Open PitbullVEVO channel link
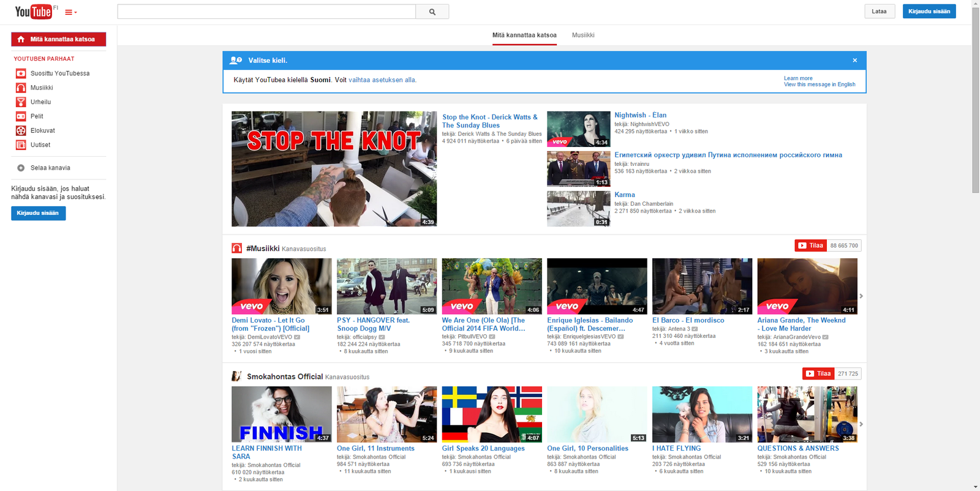The height and width of the screenshot is (491, 980). 472,336
